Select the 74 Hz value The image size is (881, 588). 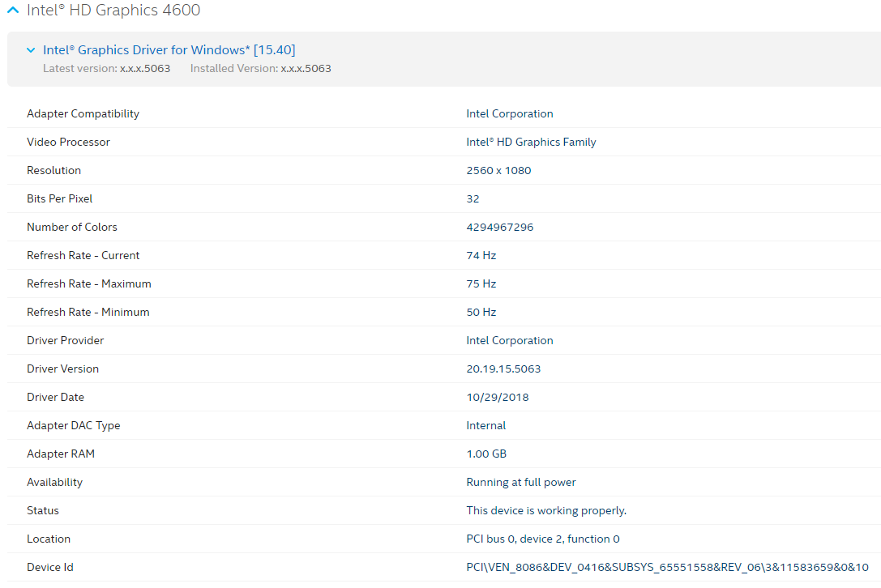[481, 256]
